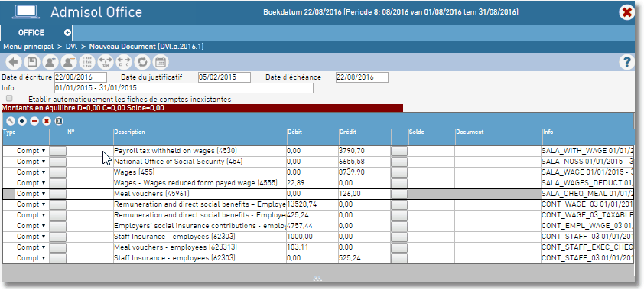Close the application with the red X

(x=626, y=13)
